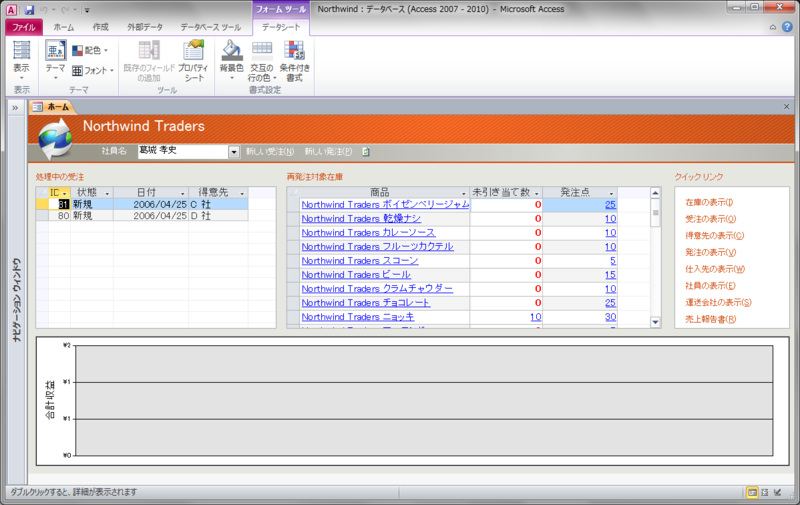800x505 pixels.
Task: Open Northwind Traders チョコレート product link
Action: [366, 303]
